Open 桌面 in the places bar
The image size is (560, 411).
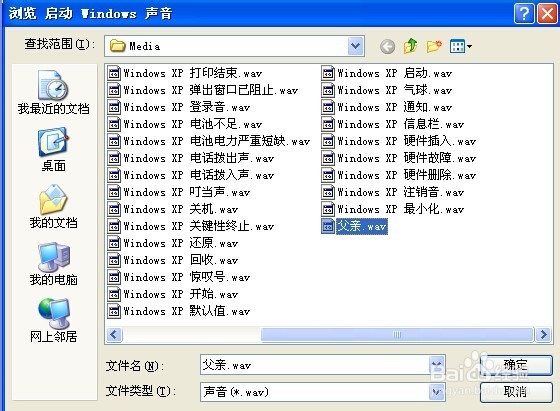54,150
